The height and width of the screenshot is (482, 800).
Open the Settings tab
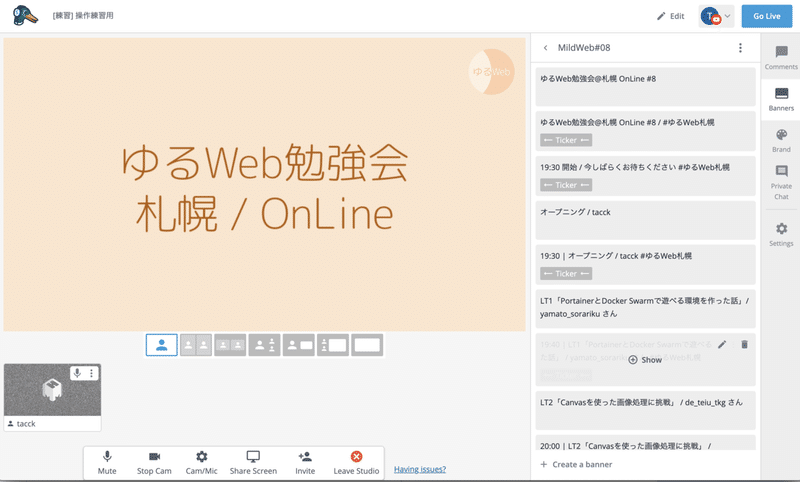[x=781, y=235]
